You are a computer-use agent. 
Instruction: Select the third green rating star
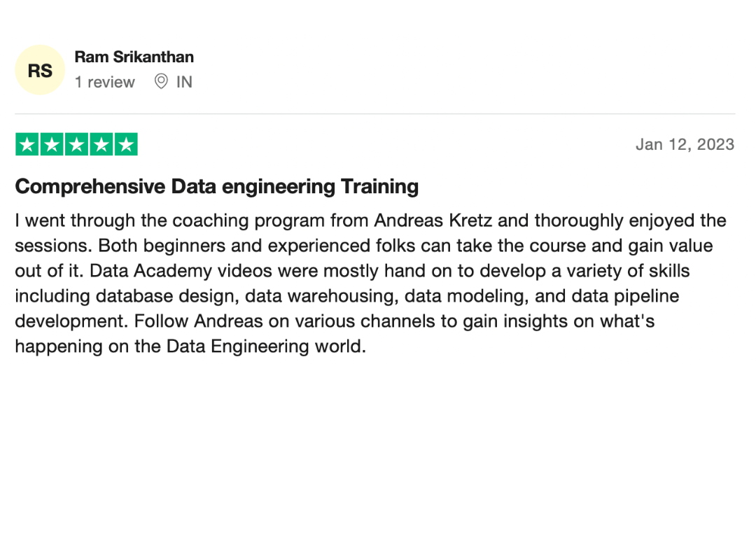[x=77, y=144]
